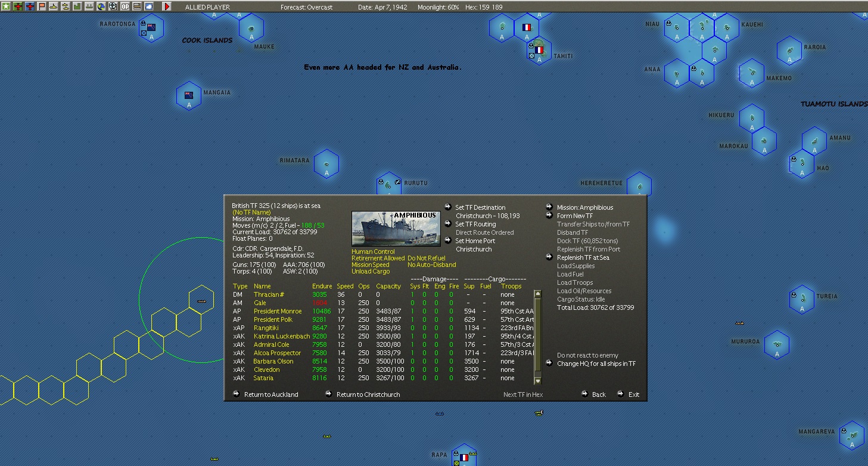The height and width of the screenshot is (466, 868).
Task: Click Next TF in Hex
Action: pos(523,394)
